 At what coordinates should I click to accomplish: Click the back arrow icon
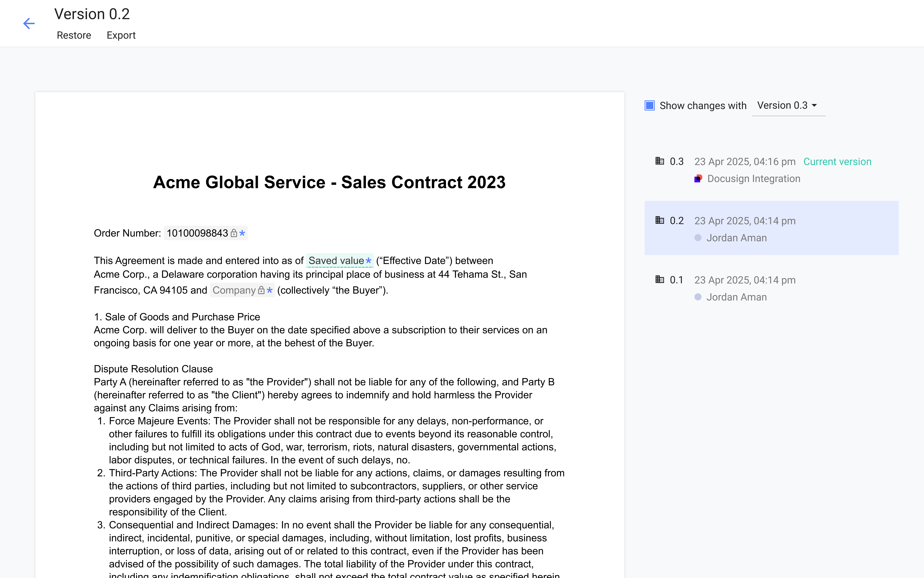[29, 23]
